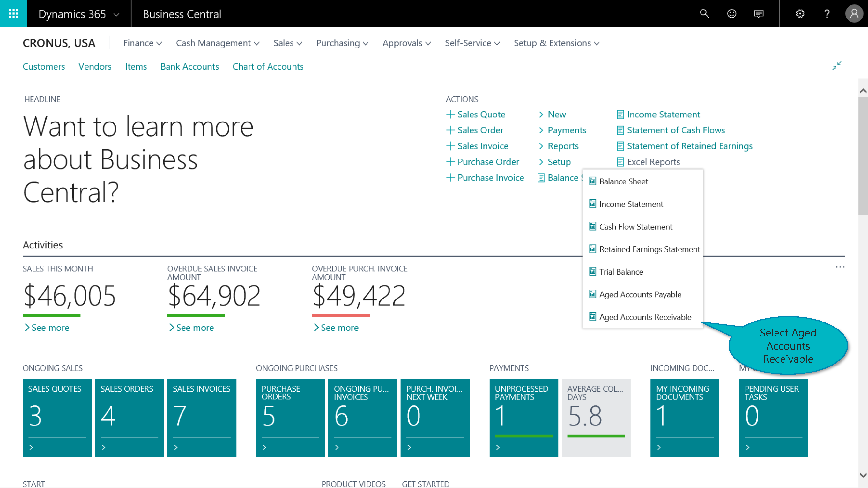Open the app launcher waffle icon
The image size is (868, 488).
coord(13,13)
